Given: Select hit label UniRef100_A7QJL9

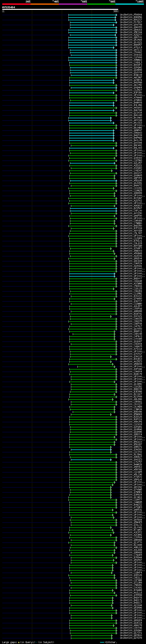Looking at the screenshot, I should click(131, 48).
